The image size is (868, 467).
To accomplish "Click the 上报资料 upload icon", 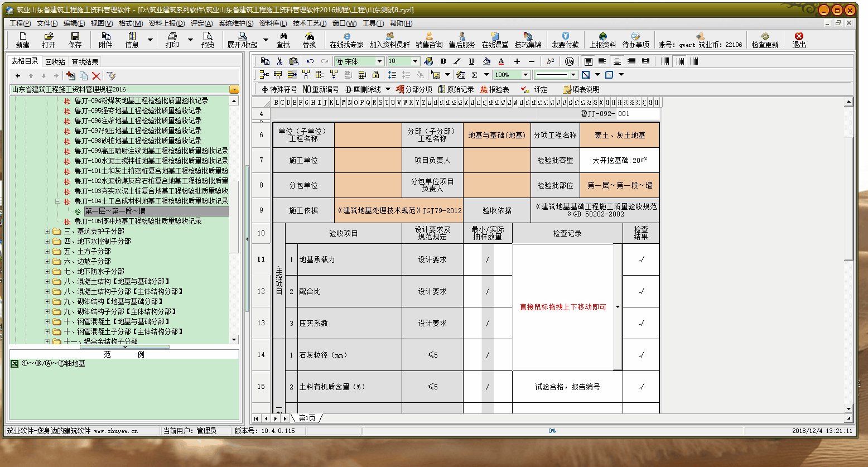I will (x=602, y=40).
